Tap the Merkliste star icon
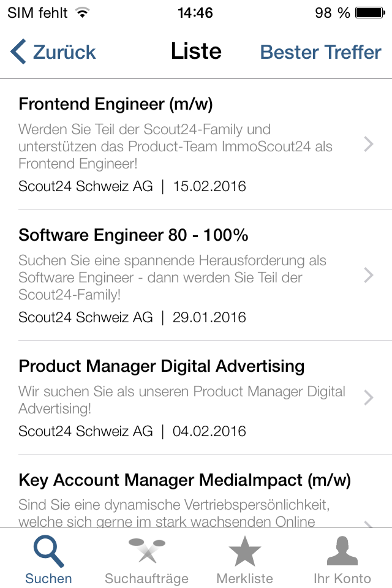The image size is (392, 588). coord(244,550)
